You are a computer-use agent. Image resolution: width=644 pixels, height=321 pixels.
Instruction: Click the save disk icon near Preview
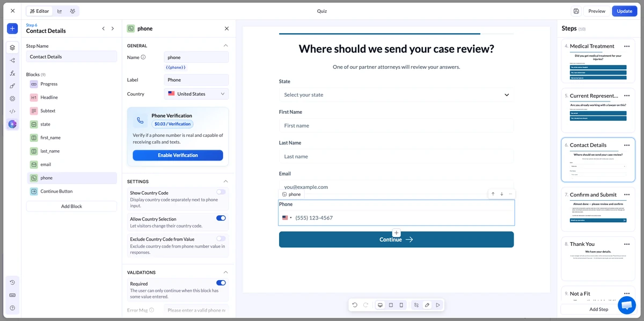click(x=576, y=11)
